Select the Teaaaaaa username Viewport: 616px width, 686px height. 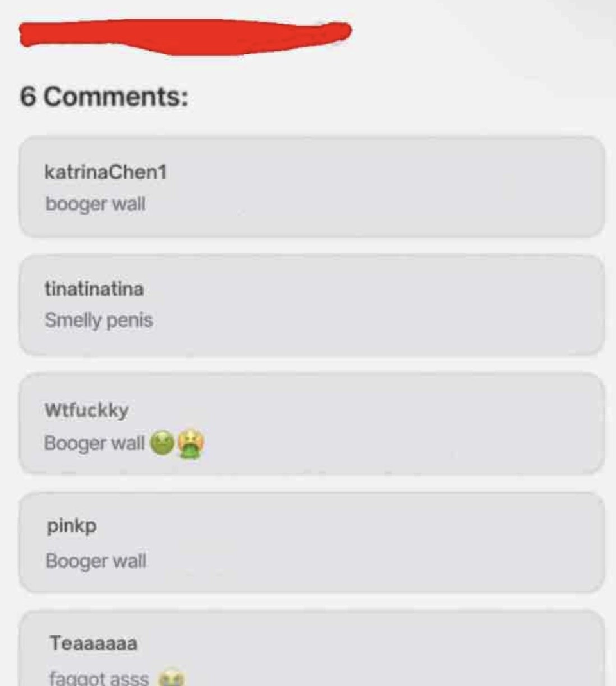click(x=93, y=643)
